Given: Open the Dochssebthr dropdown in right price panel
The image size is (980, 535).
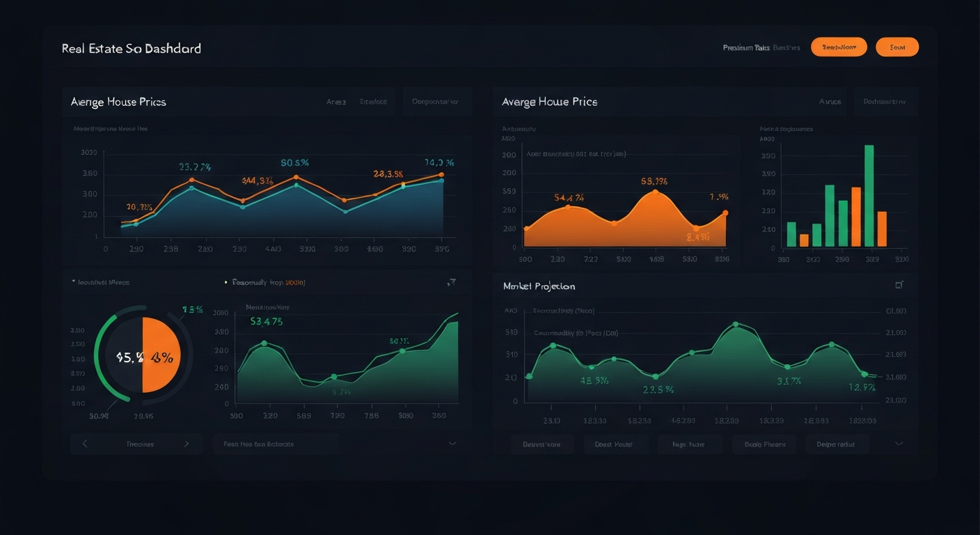Looking at the screenshot, I should [885, 102].
